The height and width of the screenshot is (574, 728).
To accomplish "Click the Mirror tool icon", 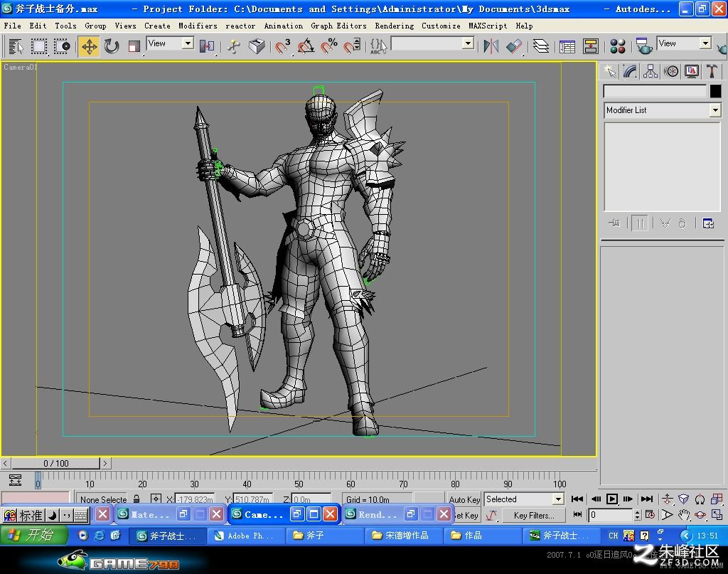I will click(x=491, y=46).
